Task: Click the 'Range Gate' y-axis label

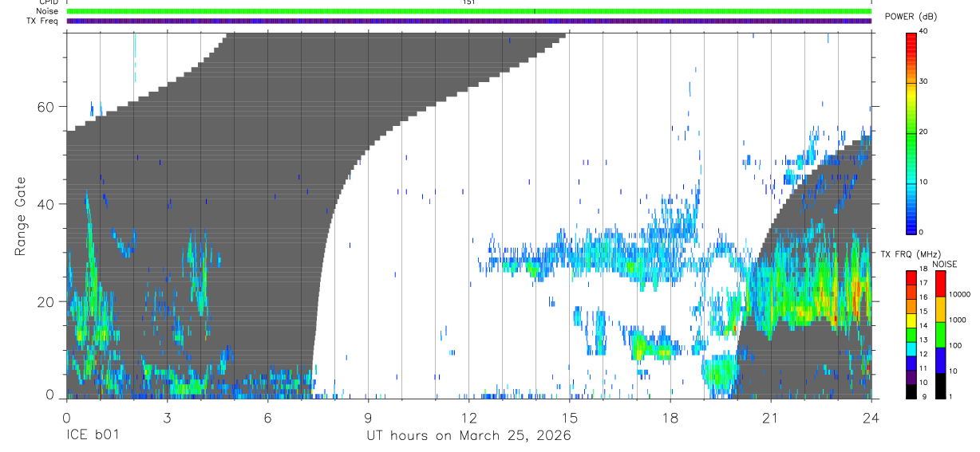Action: coord(21,216)
